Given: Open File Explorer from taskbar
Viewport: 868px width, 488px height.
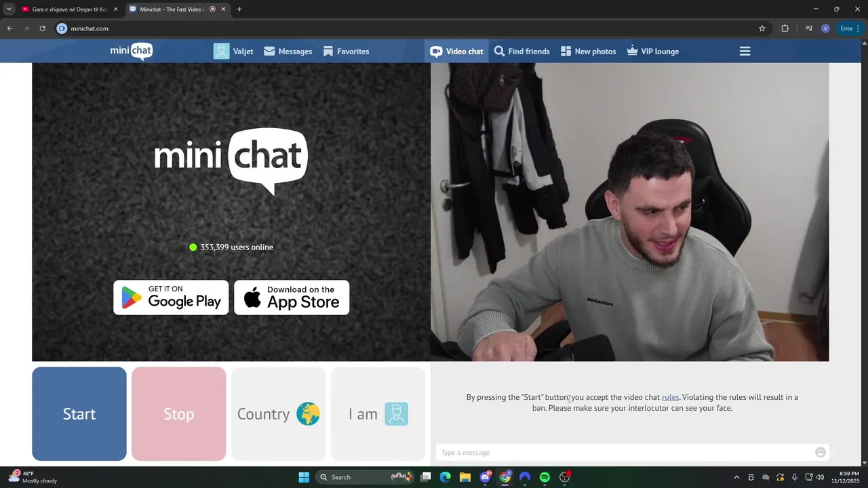Looking at the screenshot, I should (x=465, y=477).
